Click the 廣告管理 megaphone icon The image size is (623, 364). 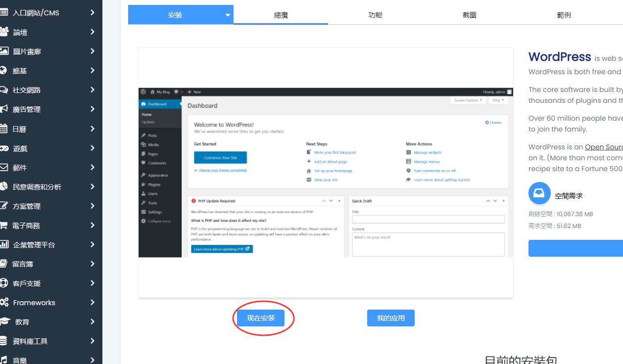pos(4,109)
